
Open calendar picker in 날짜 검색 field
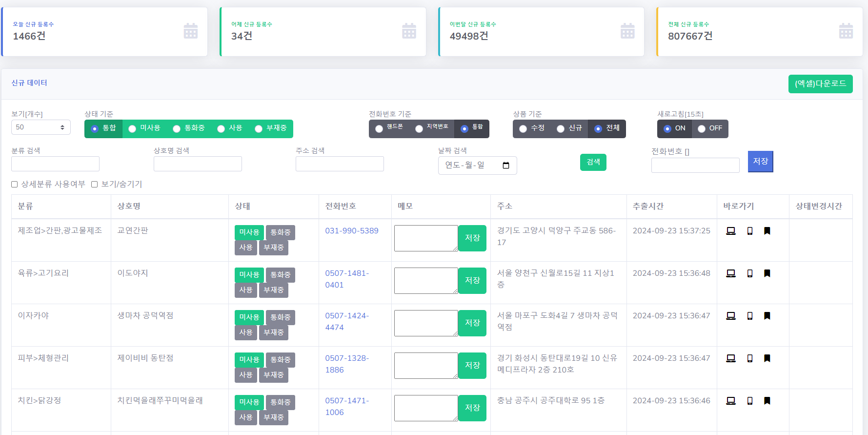505,166
